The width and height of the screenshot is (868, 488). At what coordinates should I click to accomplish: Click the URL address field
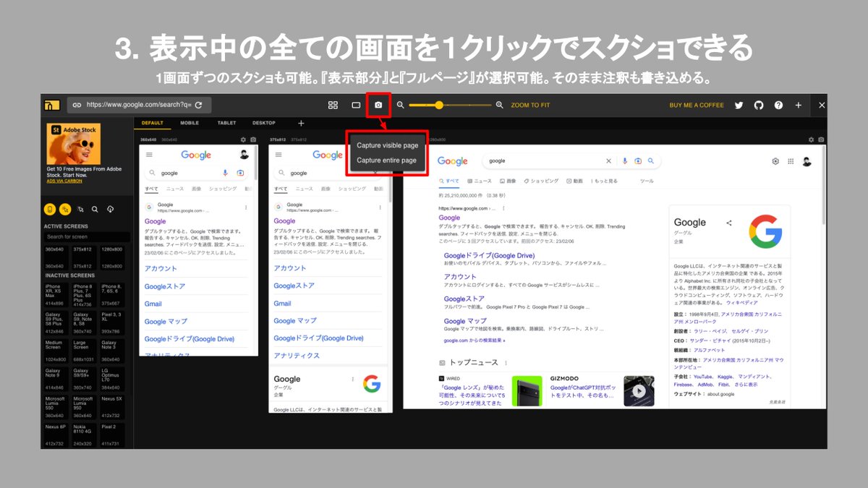pos(138,105)
